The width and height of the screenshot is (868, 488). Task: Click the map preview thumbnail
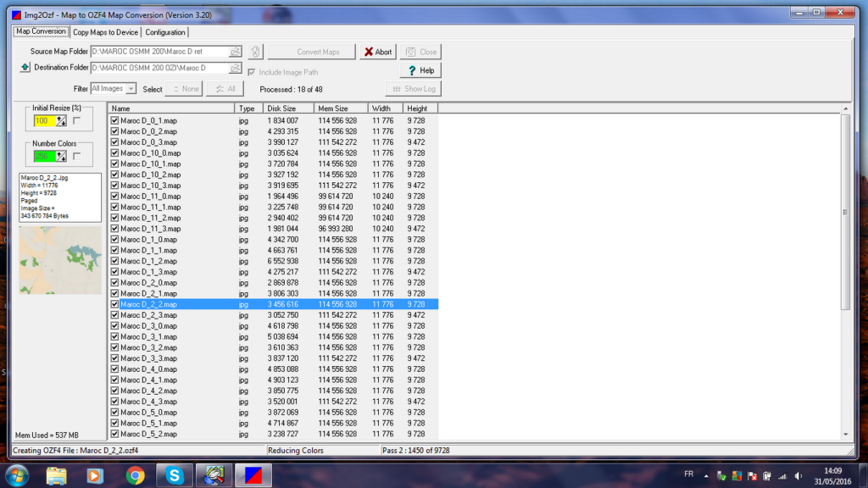pos(60,260)
